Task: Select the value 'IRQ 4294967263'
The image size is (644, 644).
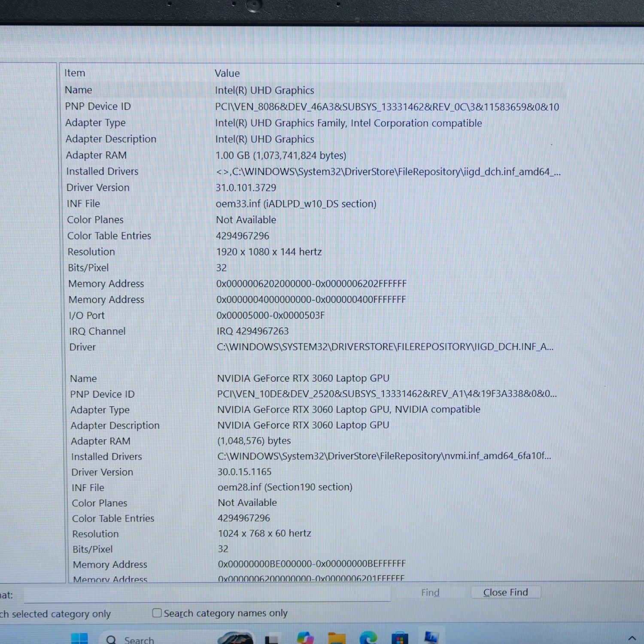Action: 253,331
